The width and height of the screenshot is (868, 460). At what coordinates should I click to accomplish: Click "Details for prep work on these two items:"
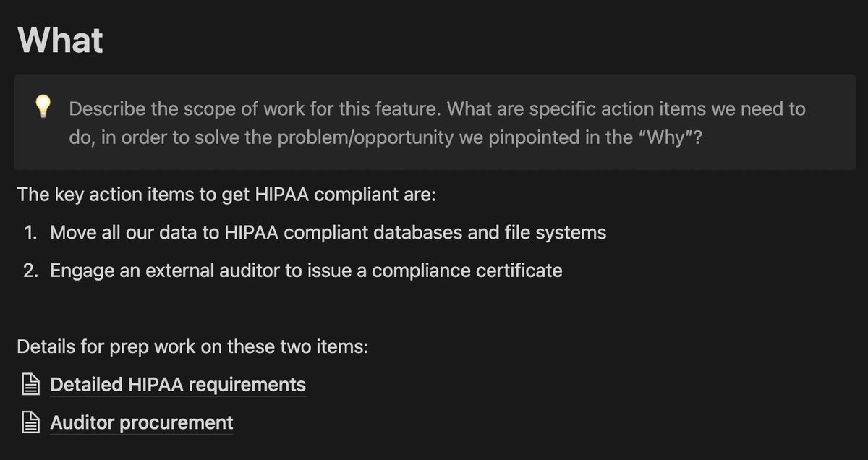click(193, 346)
